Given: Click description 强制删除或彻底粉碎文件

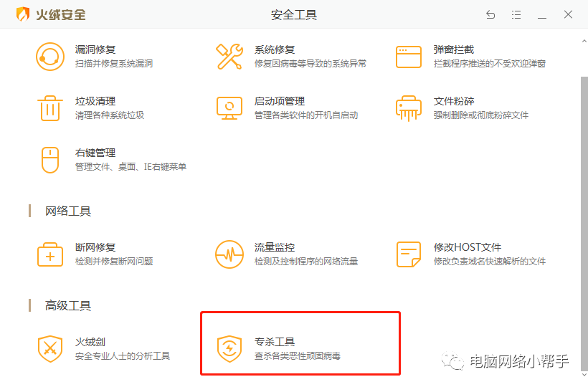Looking at the screenshot, I should tap(480, 115).
